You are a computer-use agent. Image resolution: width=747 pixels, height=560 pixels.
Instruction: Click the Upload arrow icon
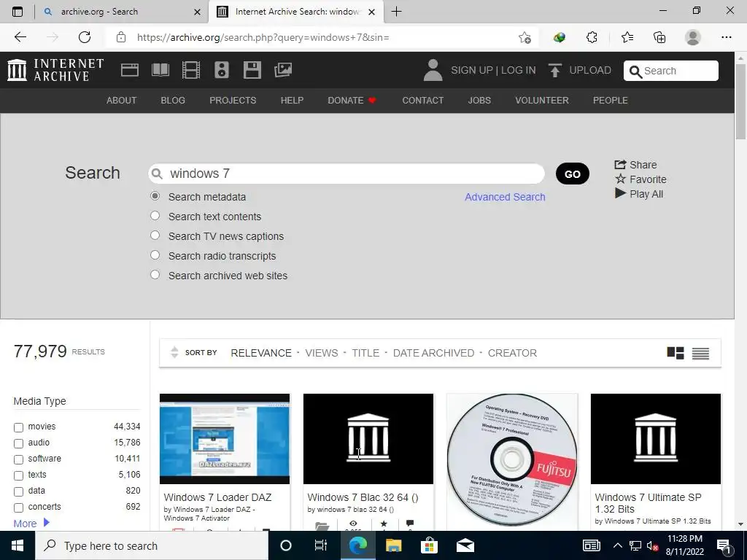555,70
